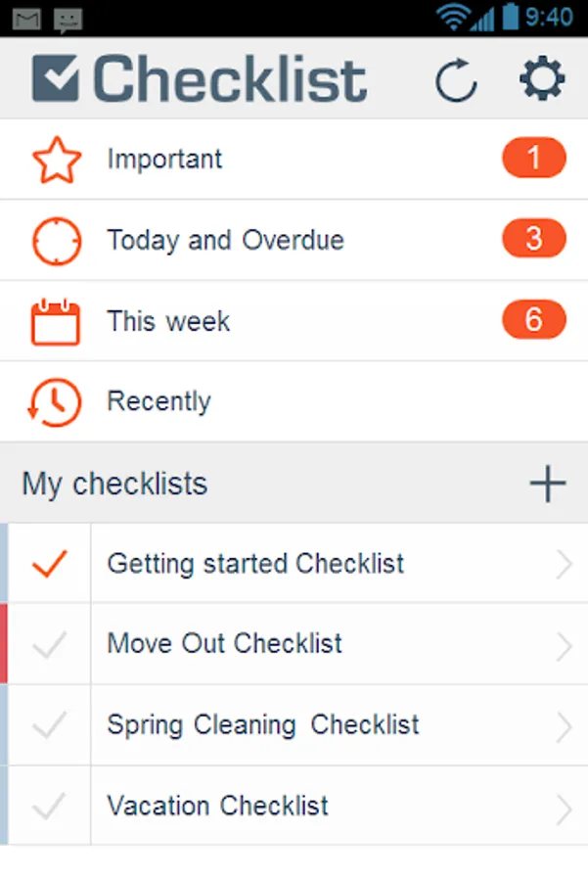
Task: Open Move Out Checklist chevron arrow
Action: 564,645
